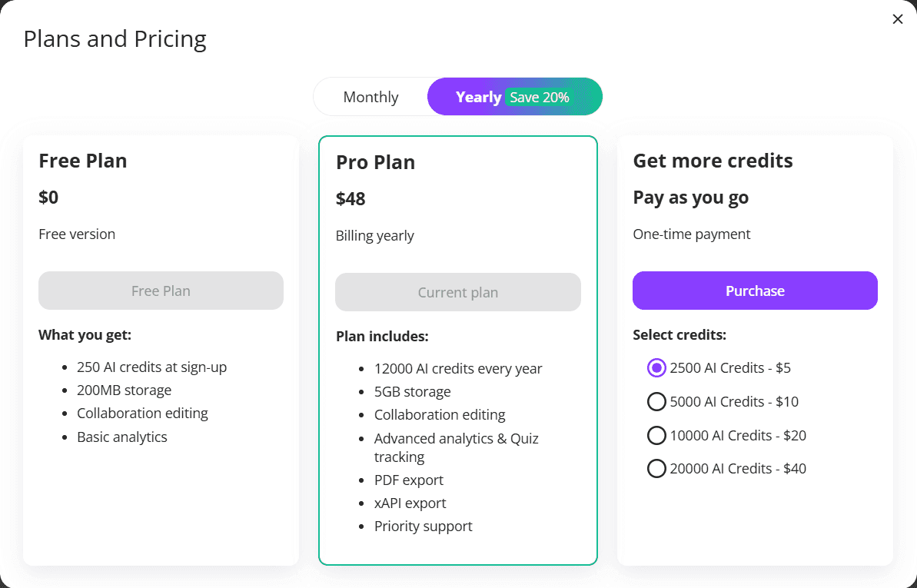
Task: Close the Plans and Pricing dialog
Action: click(898, 19)
